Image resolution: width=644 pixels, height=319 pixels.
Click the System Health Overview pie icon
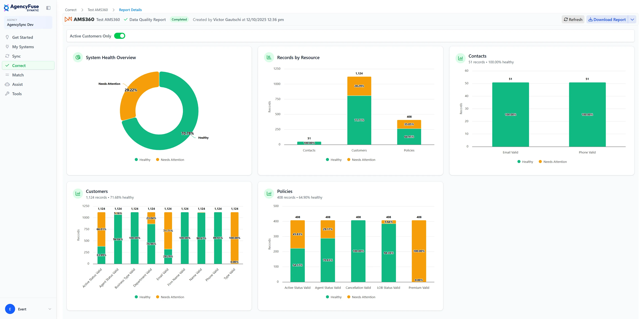[78, 57]
